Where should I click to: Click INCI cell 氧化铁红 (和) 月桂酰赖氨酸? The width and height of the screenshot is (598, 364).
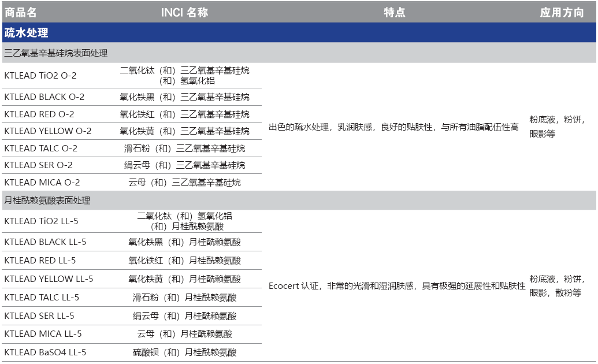[x=184, y=260]
